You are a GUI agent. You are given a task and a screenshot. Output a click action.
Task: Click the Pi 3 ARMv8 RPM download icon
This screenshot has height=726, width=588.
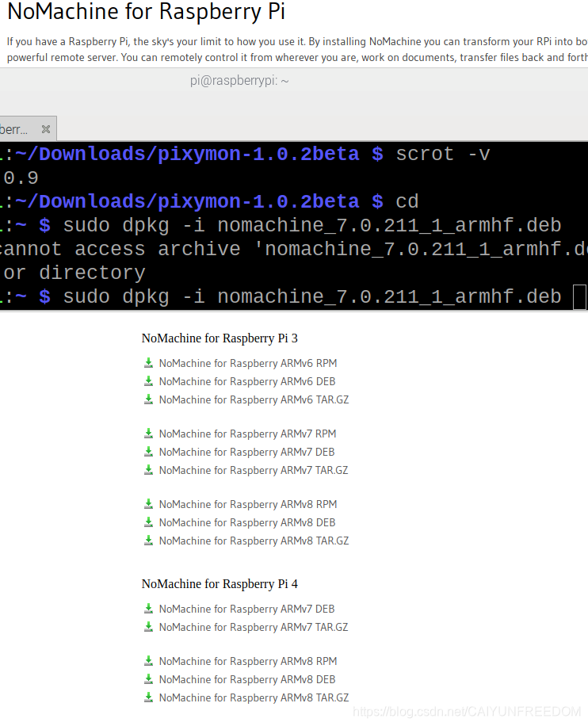pos(148,504)
